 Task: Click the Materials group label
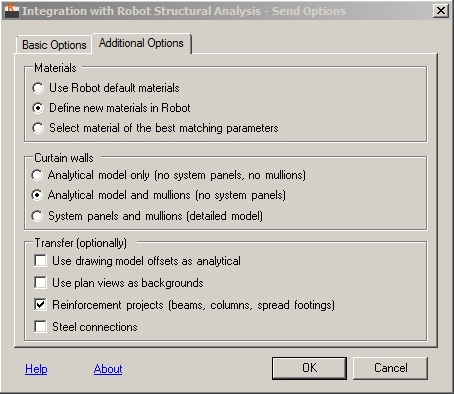click(55, 68)
